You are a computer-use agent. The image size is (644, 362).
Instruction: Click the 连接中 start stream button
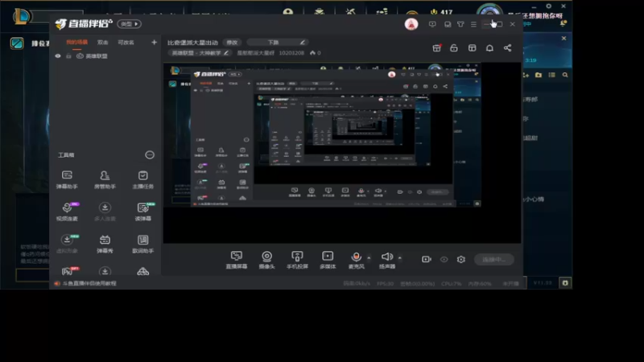(x=493, y=259)
